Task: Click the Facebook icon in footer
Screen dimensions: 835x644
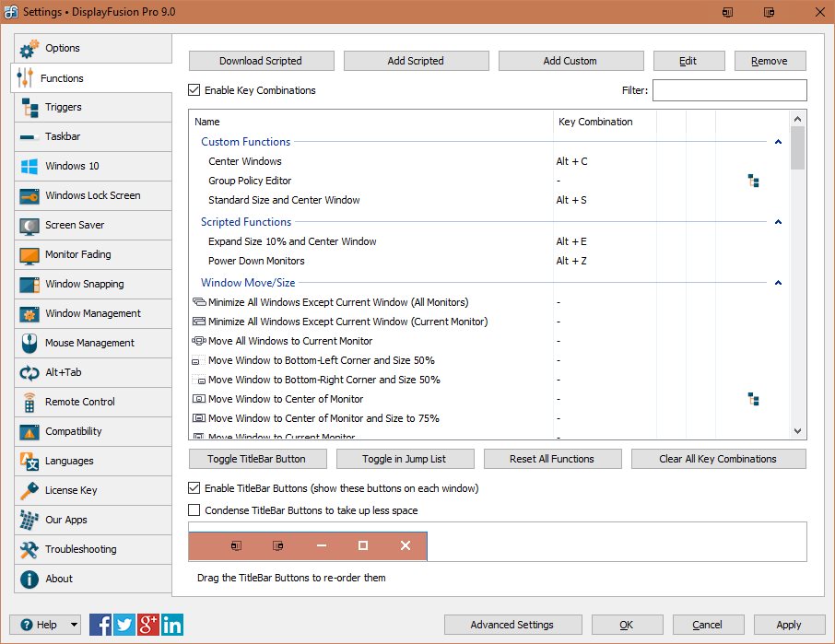Action: [100, 625]
